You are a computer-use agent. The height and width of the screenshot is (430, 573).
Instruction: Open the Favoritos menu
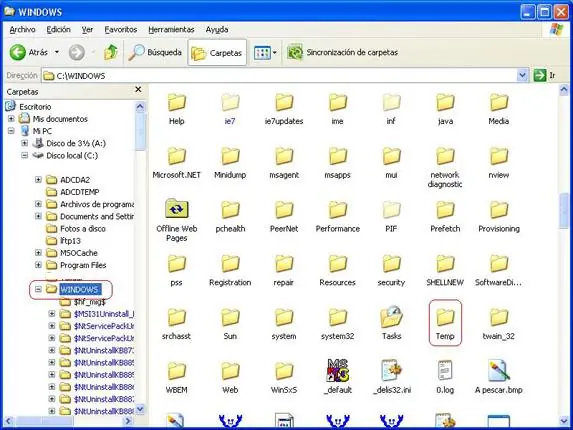(x=121, y=30)
